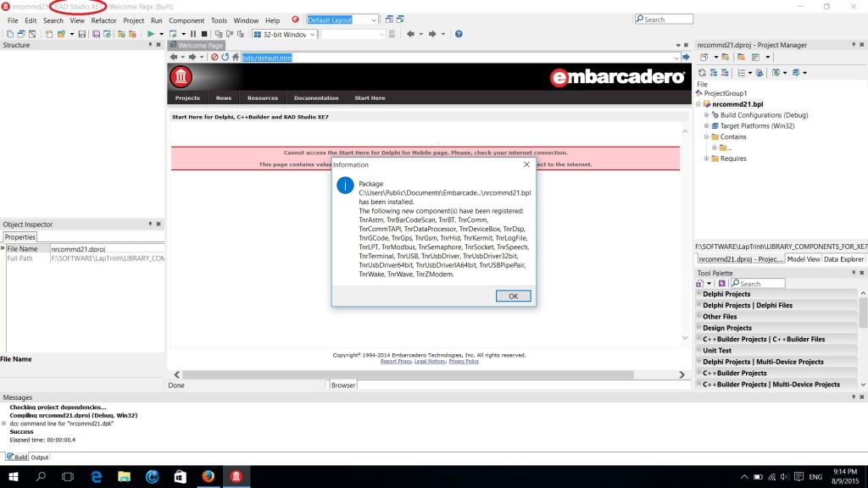Click the blue Help question mark icon
This screenshot has width=868, height=488.
click(459, 34)
